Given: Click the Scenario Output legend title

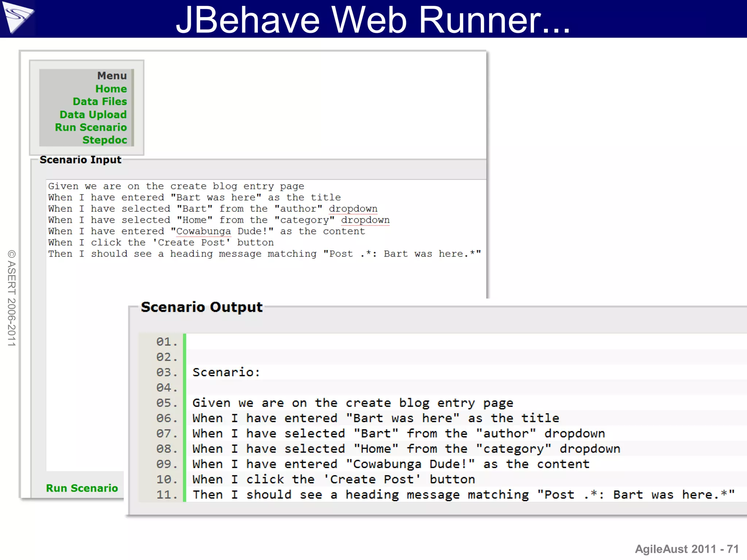Looking at the screenshot, I should coord(201,307).
